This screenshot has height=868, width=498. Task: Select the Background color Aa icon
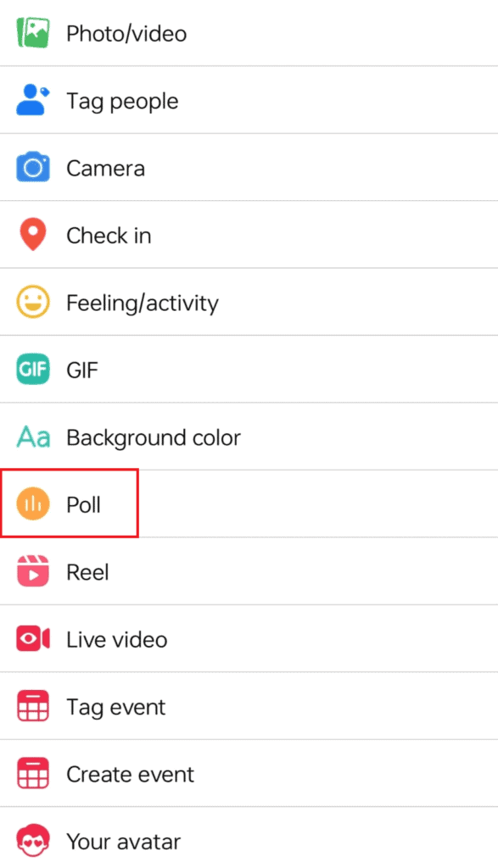(32, 437)
